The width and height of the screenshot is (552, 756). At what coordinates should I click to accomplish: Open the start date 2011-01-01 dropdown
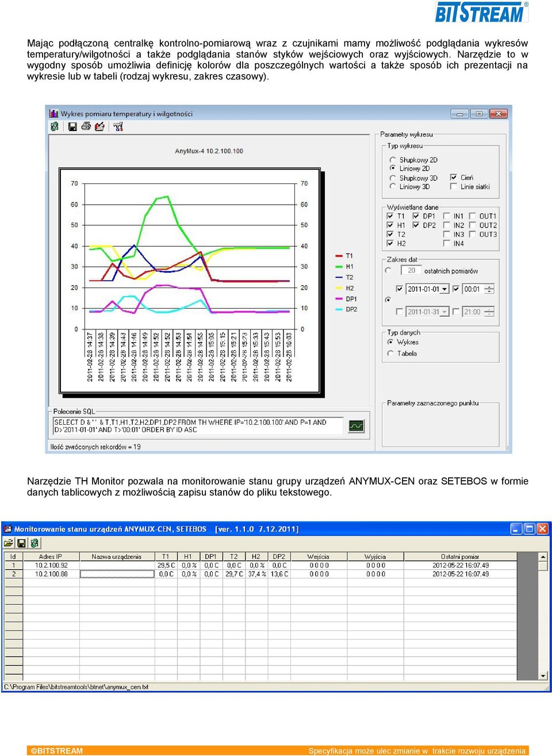444,289
